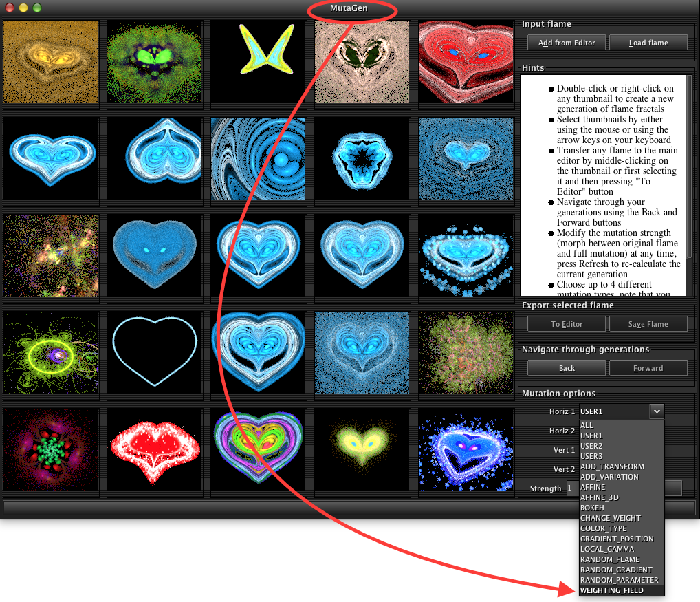Pick the thin cyan heart outline thumbnail
Screen dimensions: 700x602
155,353
